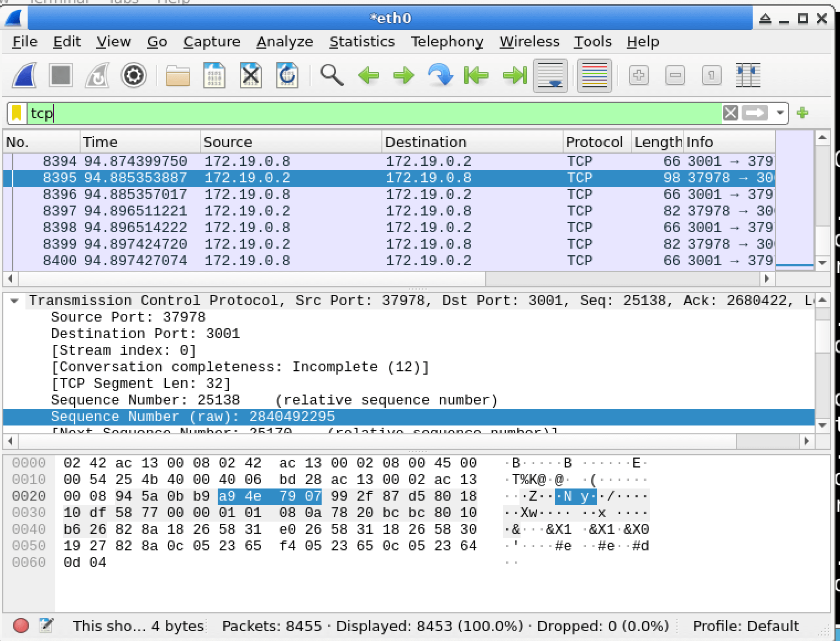
Task: Go forward in packet history
Action: click(404, 75)
